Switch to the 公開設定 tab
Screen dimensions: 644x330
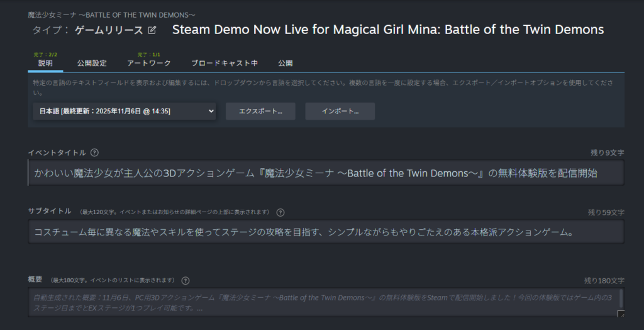click(x=92, y=64)
